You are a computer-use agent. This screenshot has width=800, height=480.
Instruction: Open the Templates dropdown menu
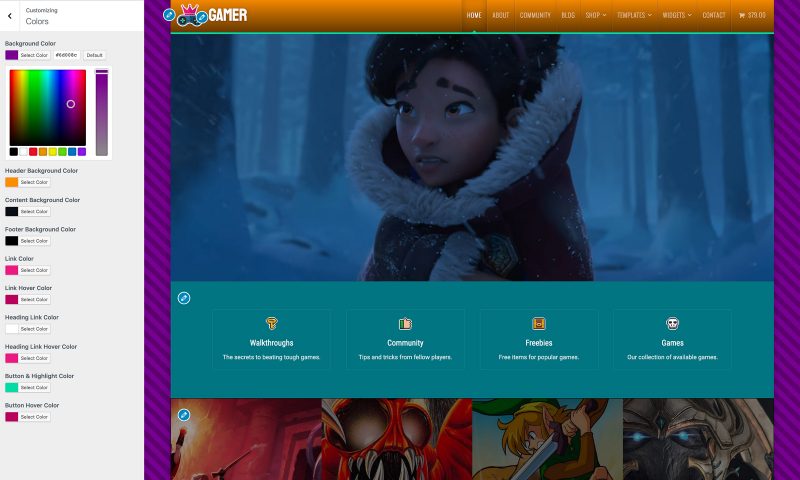pyautogui.click(x=634, y=15)
